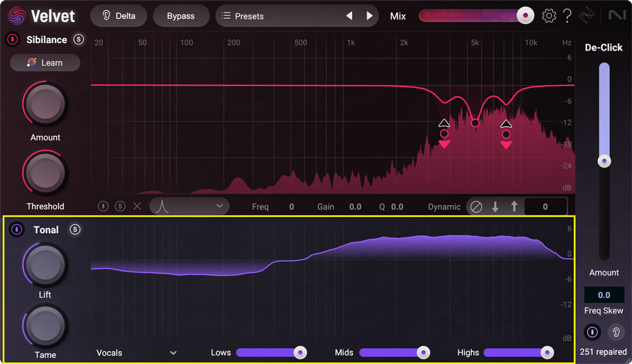632x364 pixels.
Task: Open the band filter shape dropdown
Action: 190,207
